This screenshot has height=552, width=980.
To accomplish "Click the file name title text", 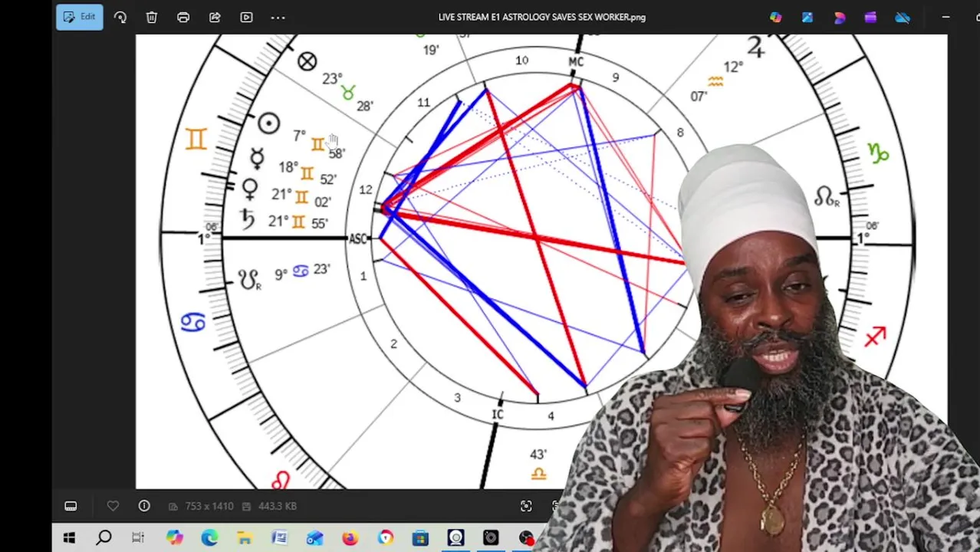I will (x=541, y=17).
